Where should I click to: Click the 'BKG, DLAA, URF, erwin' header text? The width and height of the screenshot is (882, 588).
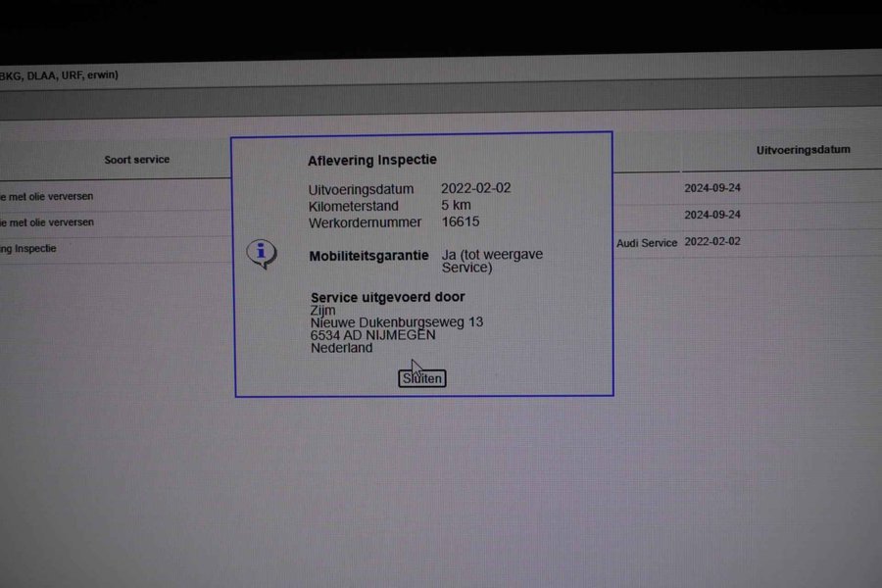(59, 74)
